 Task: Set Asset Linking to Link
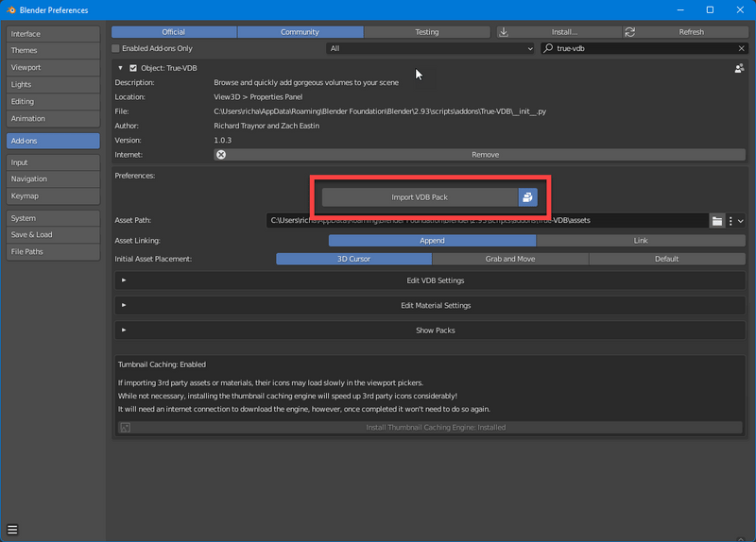pos(640,240)
